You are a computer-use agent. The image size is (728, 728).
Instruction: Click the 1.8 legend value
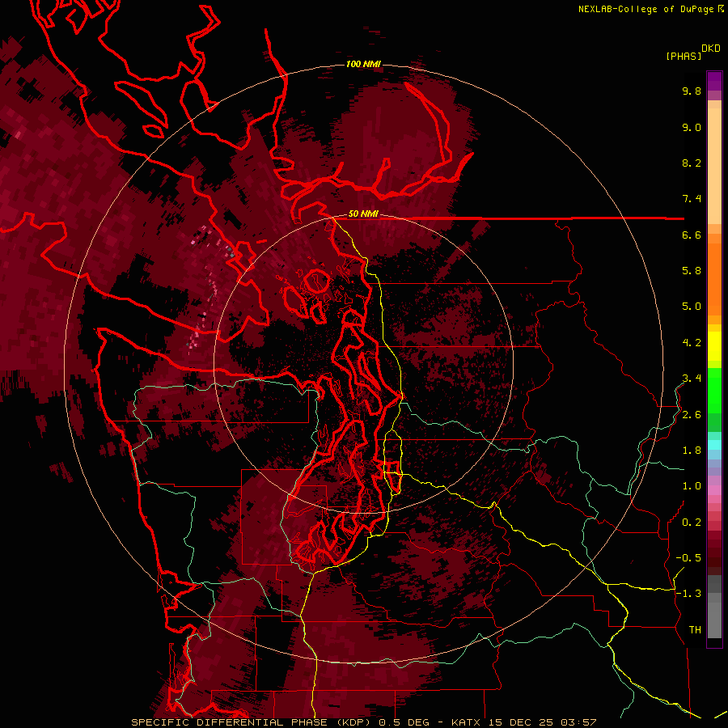coord(692,451)
